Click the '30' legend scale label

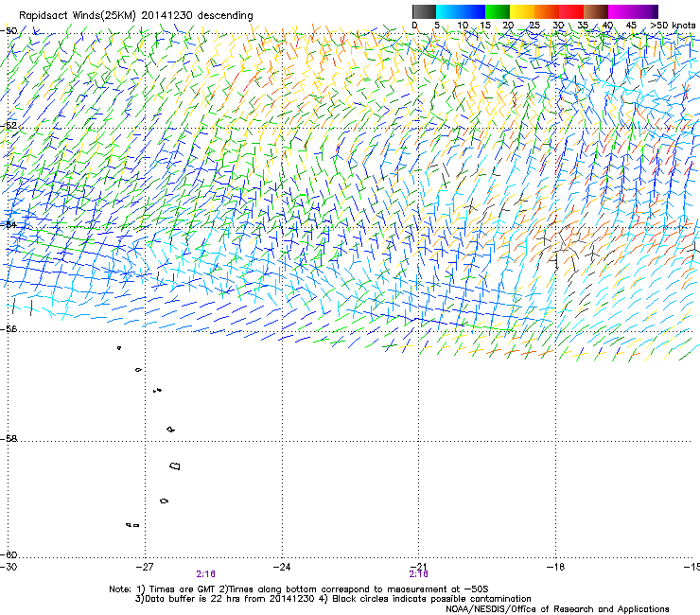tap(558, 25)
